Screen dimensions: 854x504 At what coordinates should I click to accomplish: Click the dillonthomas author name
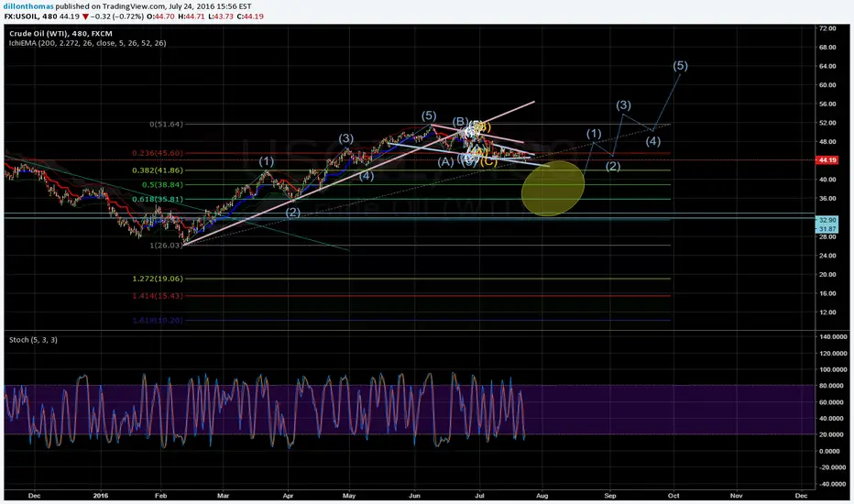pos(29,6)
